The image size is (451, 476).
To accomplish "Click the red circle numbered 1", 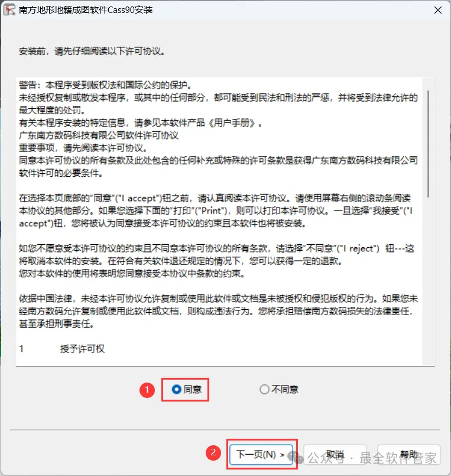I will (147, 390).
